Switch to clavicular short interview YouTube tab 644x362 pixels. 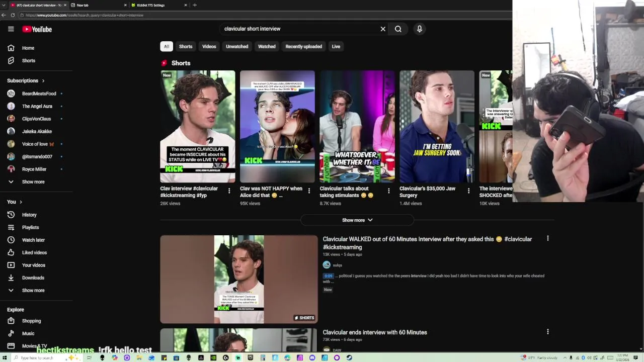38,5
